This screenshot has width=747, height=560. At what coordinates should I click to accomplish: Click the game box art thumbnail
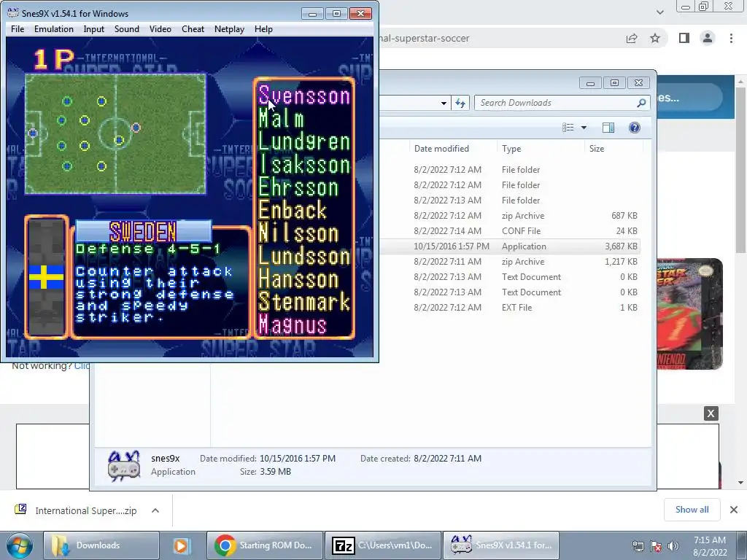(689, 314)
